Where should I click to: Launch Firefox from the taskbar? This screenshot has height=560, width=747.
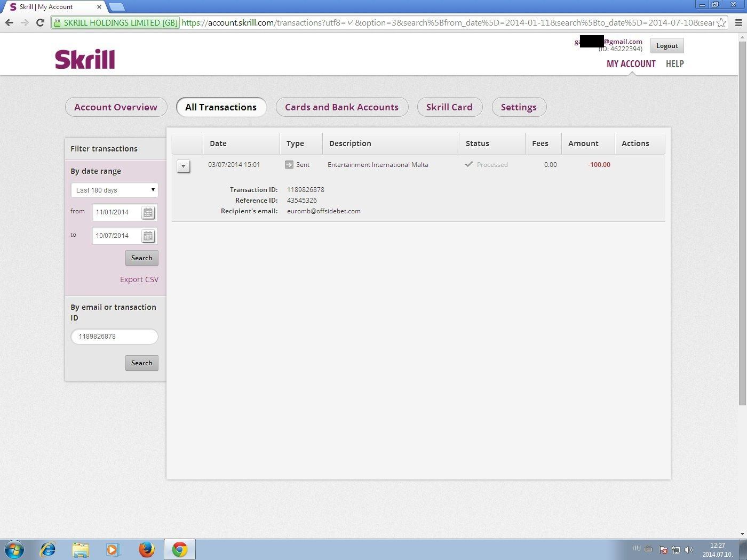146,549
